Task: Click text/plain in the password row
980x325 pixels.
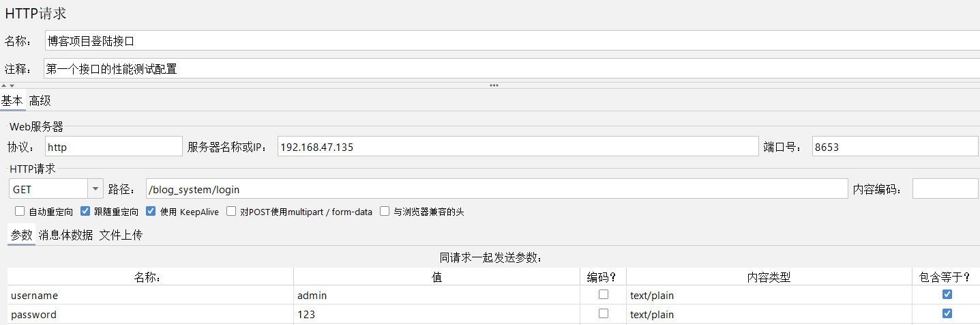Action: pos(769,314)
